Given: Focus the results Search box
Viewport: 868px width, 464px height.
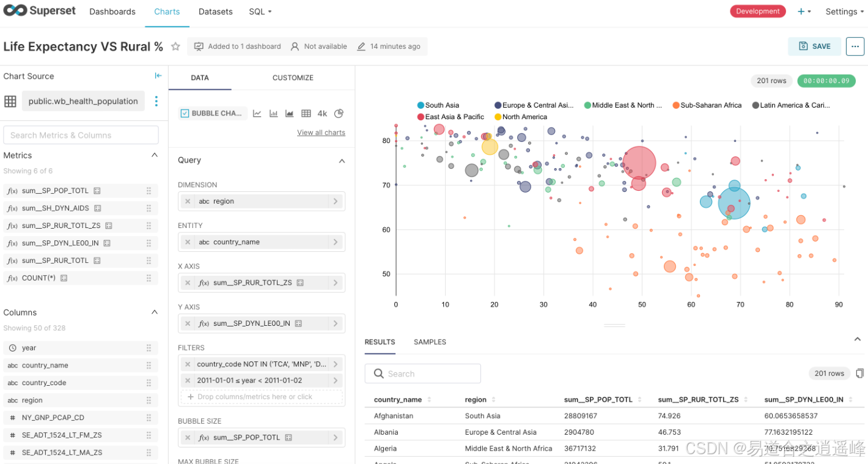Looking at the screenshot, I should (x=423, y=374).
